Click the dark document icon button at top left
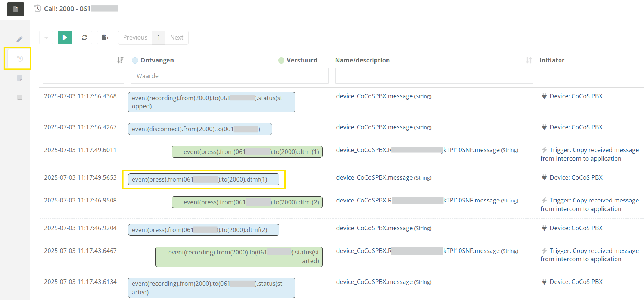 point(16,9)
